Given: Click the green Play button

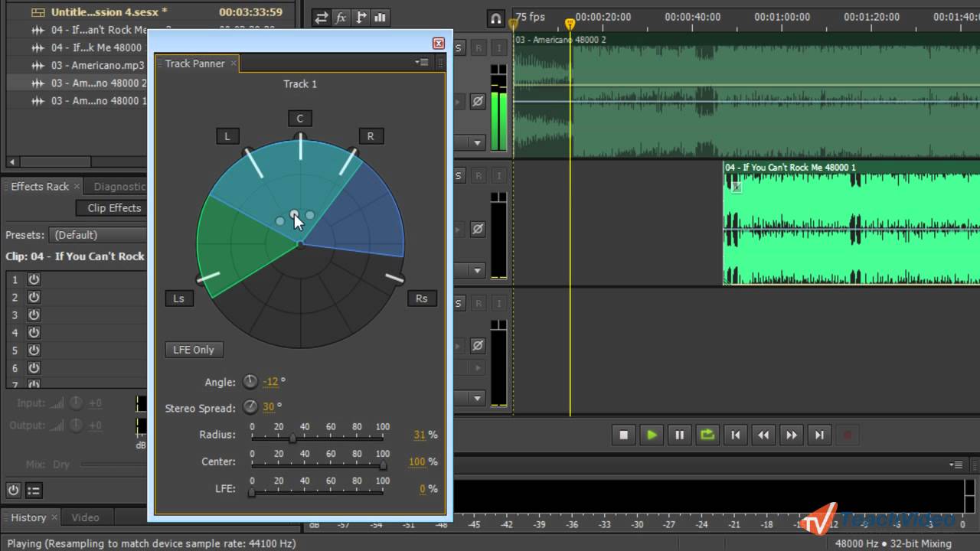Looking at the screenshot, I should (x=652, y=435).
